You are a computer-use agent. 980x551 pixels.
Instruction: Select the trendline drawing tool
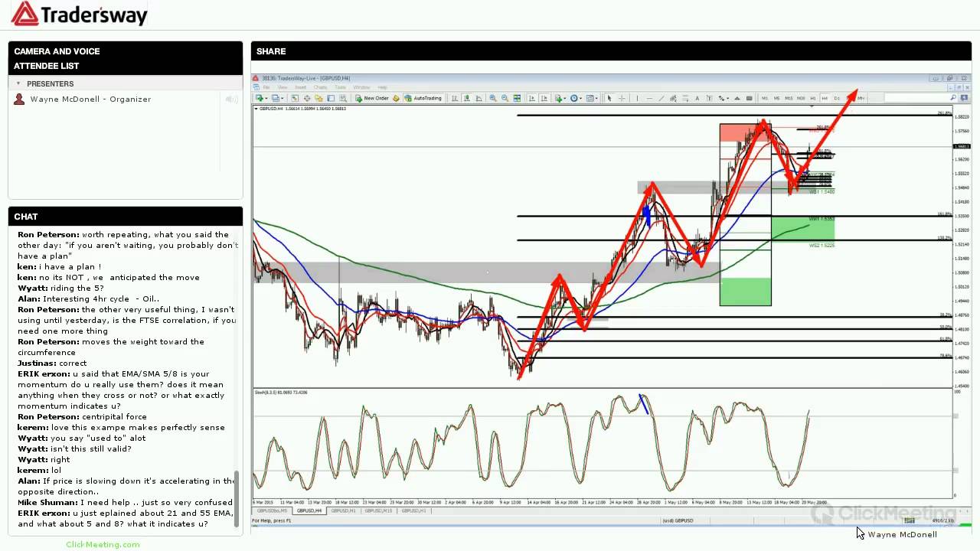(661, 98)
